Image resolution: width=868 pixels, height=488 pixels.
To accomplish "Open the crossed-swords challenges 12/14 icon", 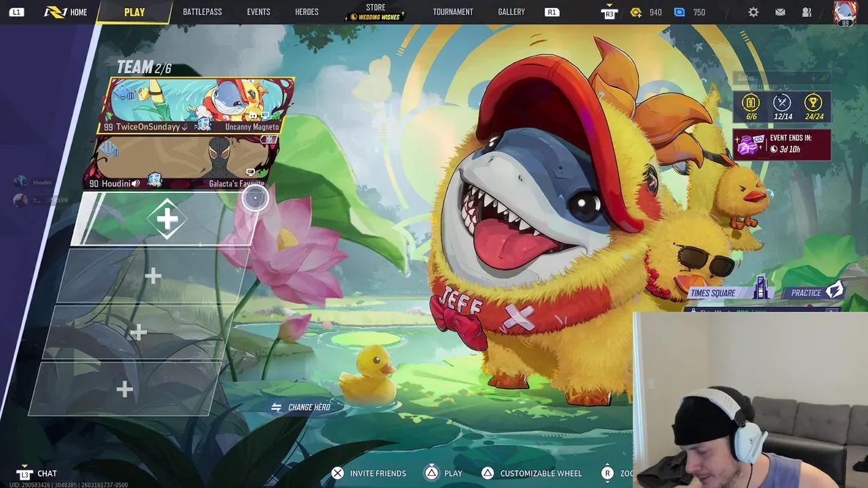I will (782, 106).
